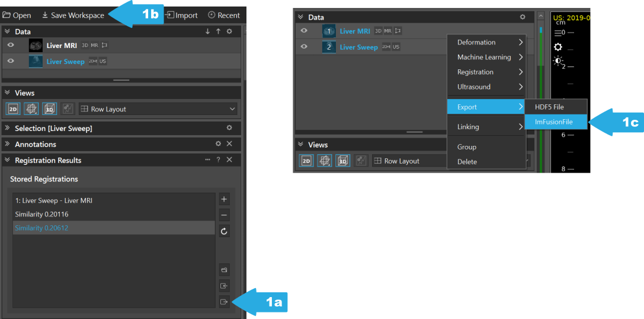Viewport: 644px width, 319px height.
Task: Select HDF5 File export option
Action: (556, 107)
